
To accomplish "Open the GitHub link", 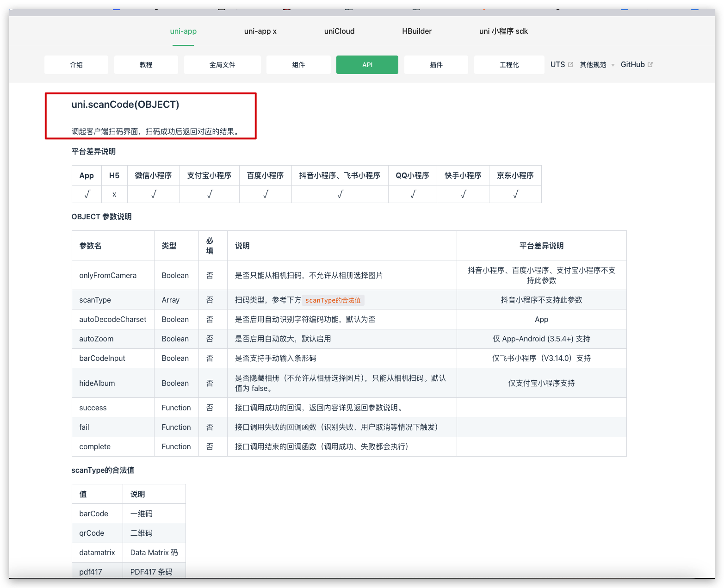I will pos(632,65).
